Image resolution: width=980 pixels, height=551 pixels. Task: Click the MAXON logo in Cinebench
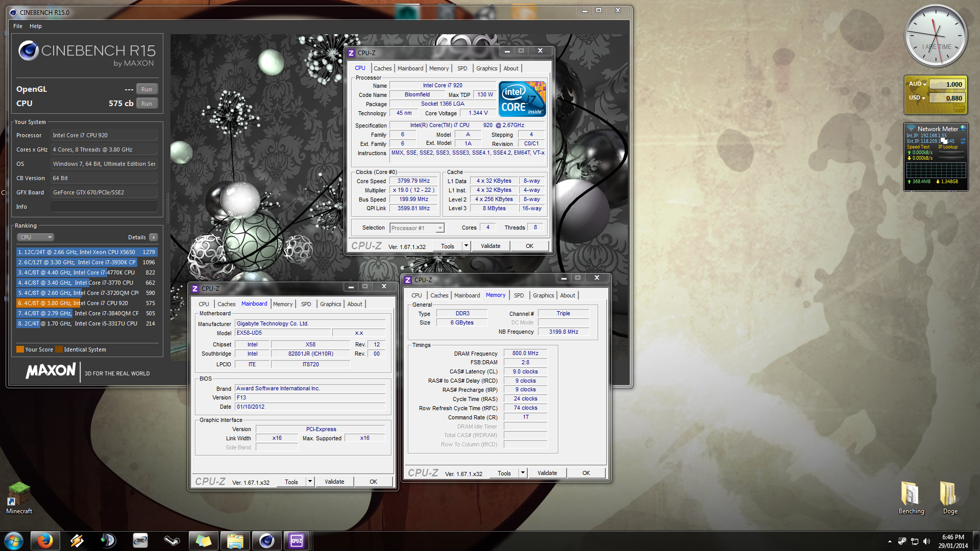[51, 370]
